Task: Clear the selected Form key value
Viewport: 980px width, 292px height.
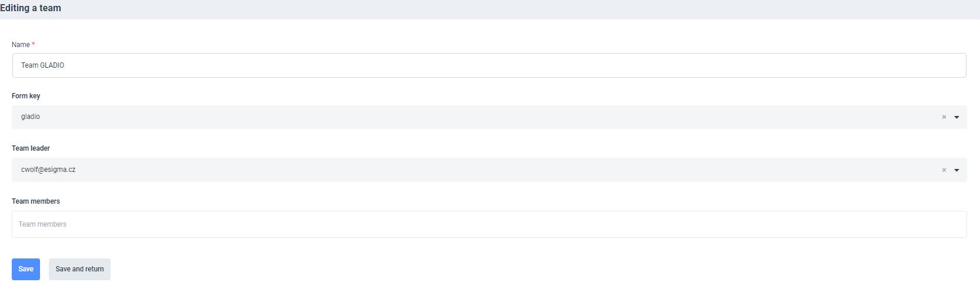Action: click(x=944, y=117)
